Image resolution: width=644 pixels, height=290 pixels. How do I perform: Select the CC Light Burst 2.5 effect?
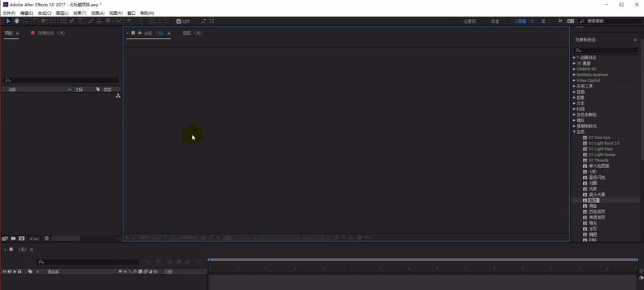coord(604,143)
